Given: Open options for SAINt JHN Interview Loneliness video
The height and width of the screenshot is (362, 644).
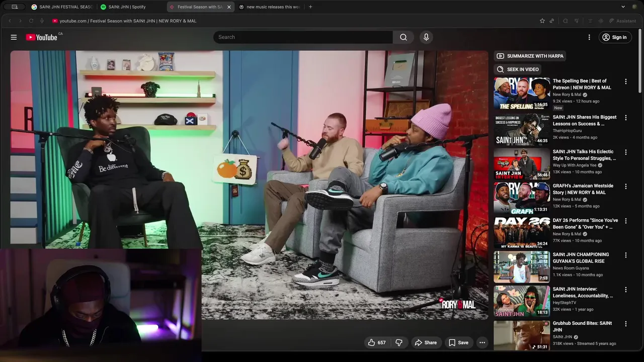Looking at the screenshot, I should click(626, 290).
